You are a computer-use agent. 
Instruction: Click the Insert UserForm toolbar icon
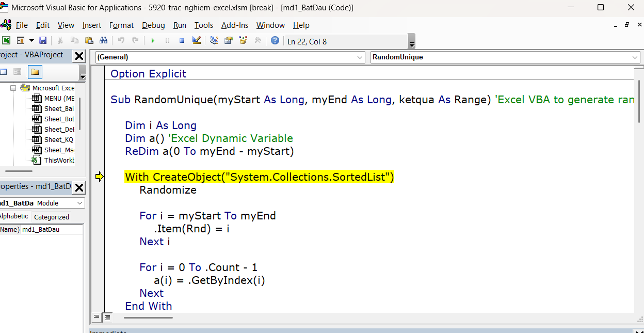click(x=21, y=40)
